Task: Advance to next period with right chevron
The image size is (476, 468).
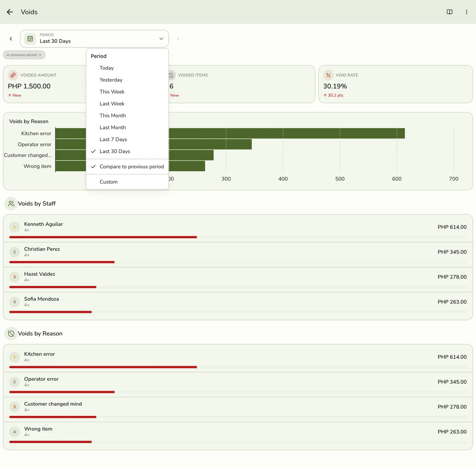Action: coord(178,39)
